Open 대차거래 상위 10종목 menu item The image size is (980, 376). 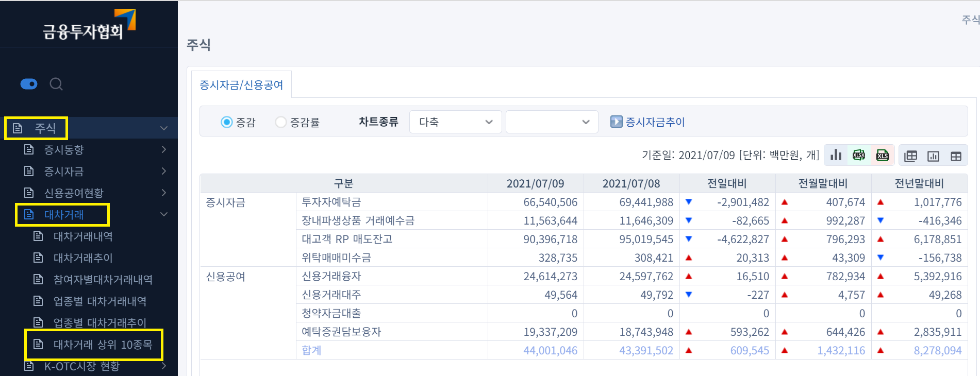pyautogui.click(x=103, y=344)
